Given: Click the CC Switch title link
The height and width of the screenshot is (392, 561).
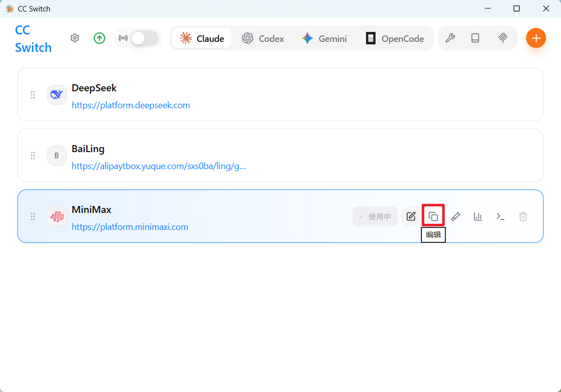Looking at the screenshot, I should [33, 38].
